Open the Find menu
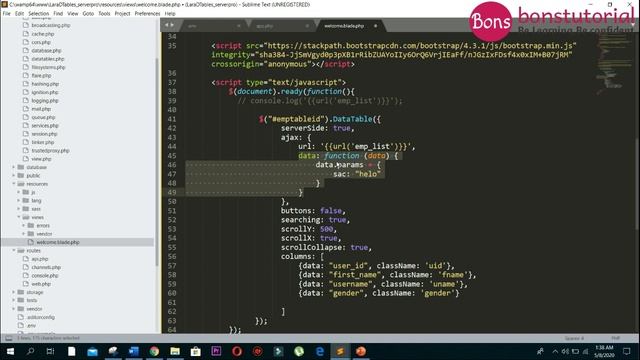The width and height of the screenshot is (640, 360). (58, 13)
